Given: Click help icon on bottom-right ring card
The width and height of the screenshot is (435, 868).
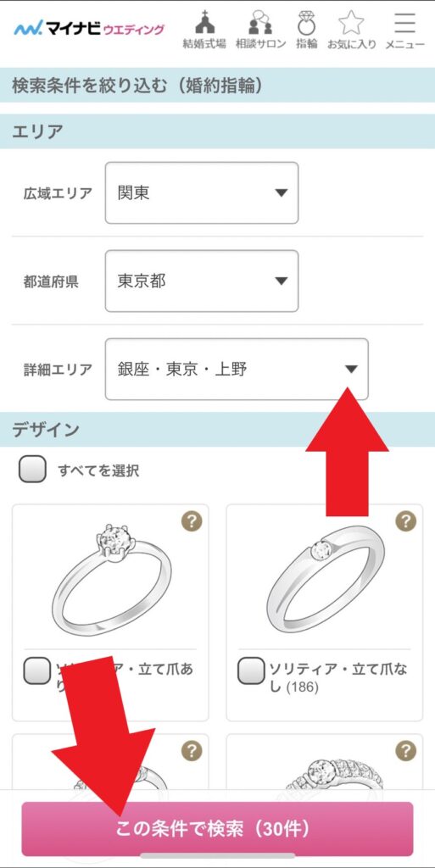Looking at the screenshot, I should click(x=405, y=751).
